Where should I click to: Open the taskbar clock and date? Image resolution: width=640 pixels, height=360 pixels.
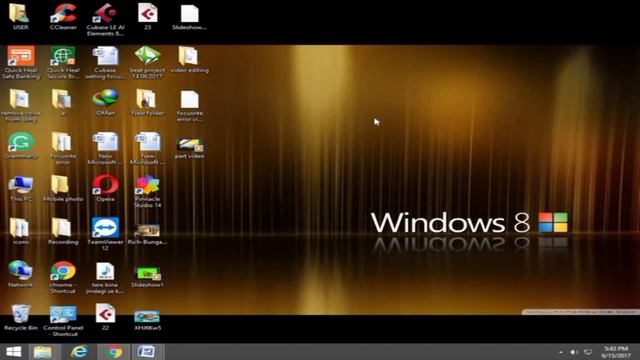[616, 352]
